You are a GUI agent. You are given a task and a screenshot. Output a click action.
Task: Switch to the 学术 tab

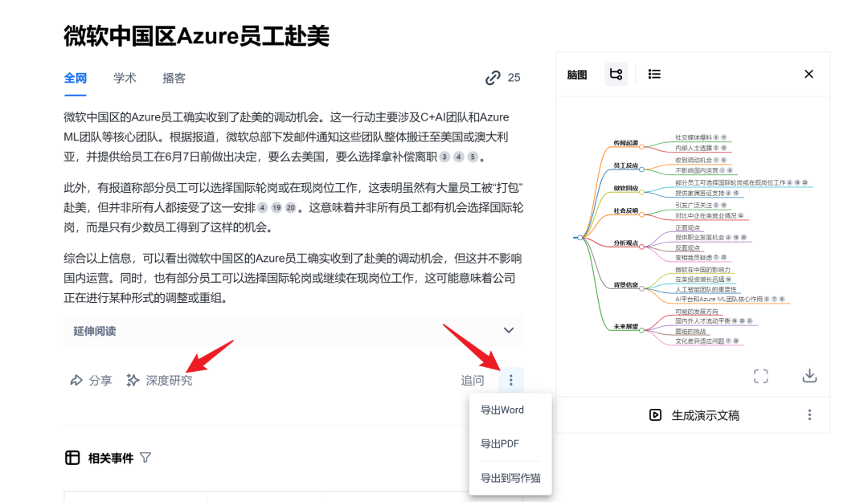[125, 78]
